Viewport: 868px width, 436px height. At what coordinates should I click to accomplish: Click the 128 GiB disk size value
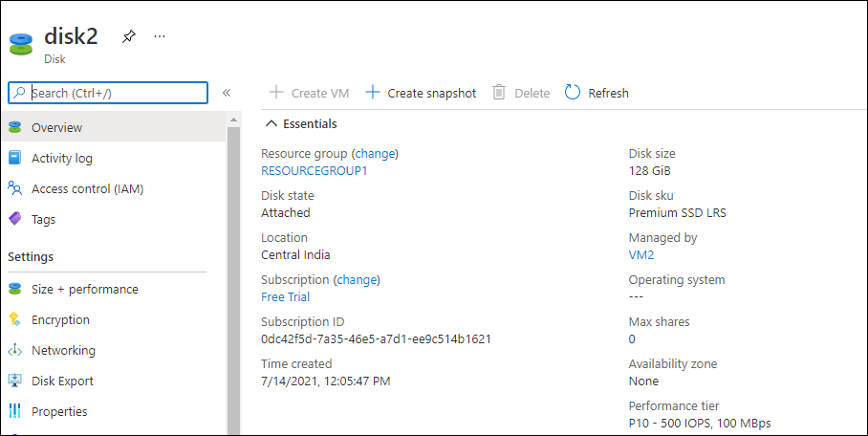pyautogui.click(x=649, y=170)
